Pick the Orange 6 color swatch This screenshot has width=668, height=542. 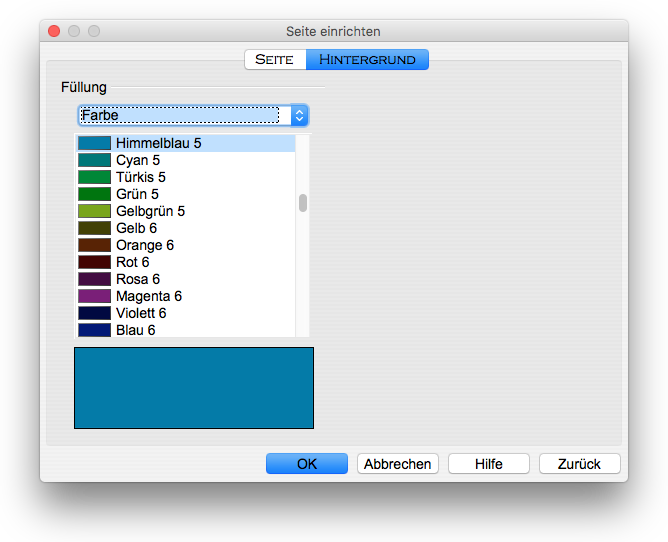click(x=95, y=245)
